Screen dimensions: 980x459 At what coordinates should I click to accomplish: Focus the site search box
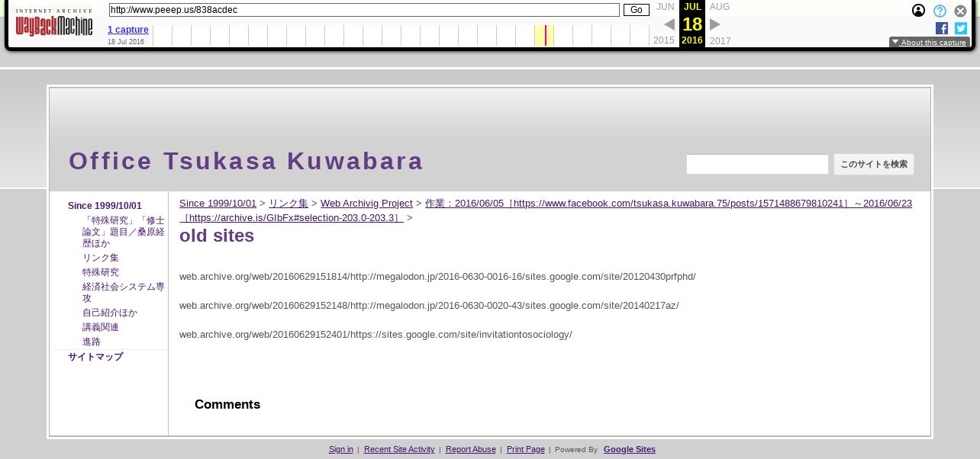click(757, 164)
